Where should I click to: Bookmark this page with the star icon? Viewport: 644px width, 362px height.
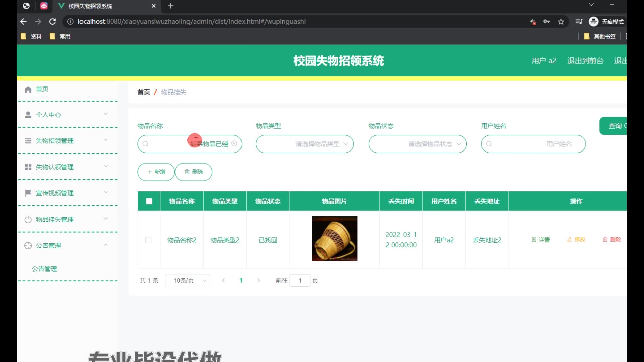tap(561, 22)
